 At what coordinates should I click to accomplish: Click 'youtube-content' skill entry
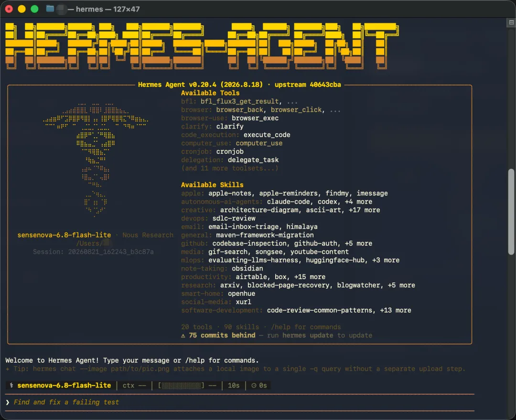319,252
